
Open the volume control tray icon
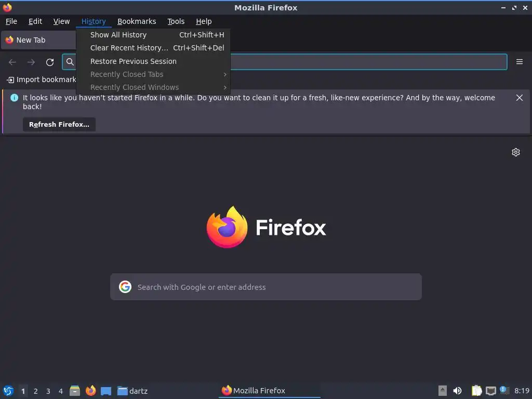point(457,391)
